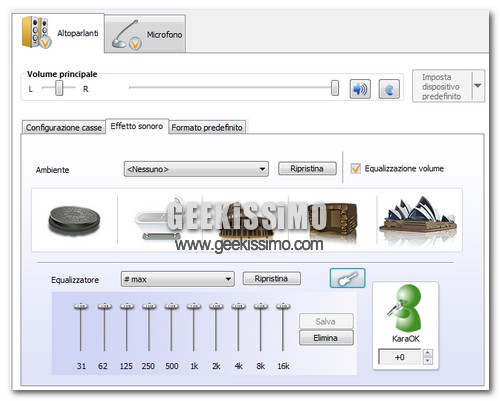
Task: Open the Altoparlanti device tab
Action: point(59,33)
